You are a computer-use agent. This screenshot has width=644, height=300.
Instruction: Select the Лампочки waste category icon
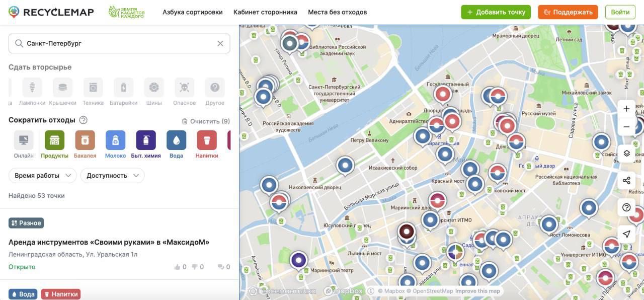coord(32,88)
